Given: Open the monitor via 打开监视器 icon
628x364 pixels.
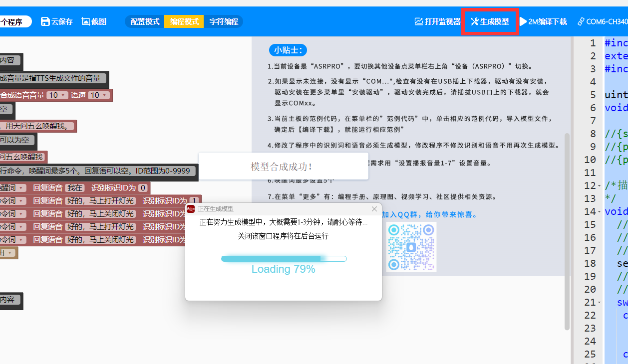Looking at the screenshot, I should [x=419, y=21].
